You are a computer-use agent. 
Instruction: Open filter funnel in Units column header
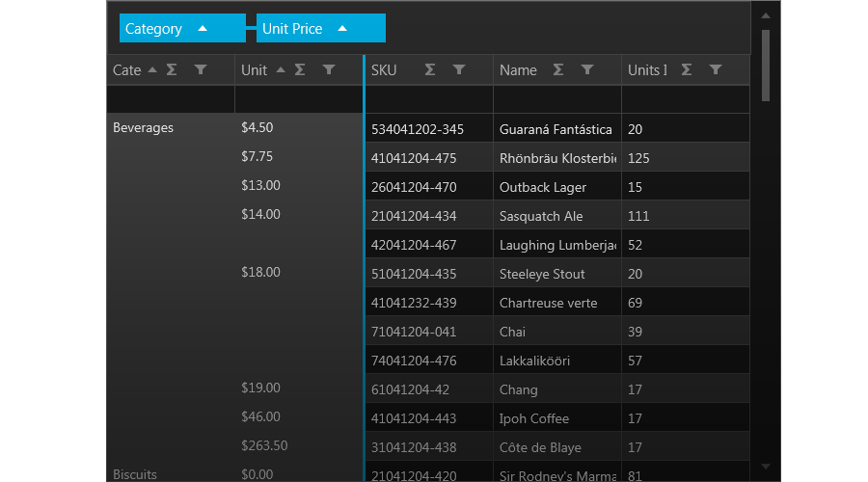(716, 69)
